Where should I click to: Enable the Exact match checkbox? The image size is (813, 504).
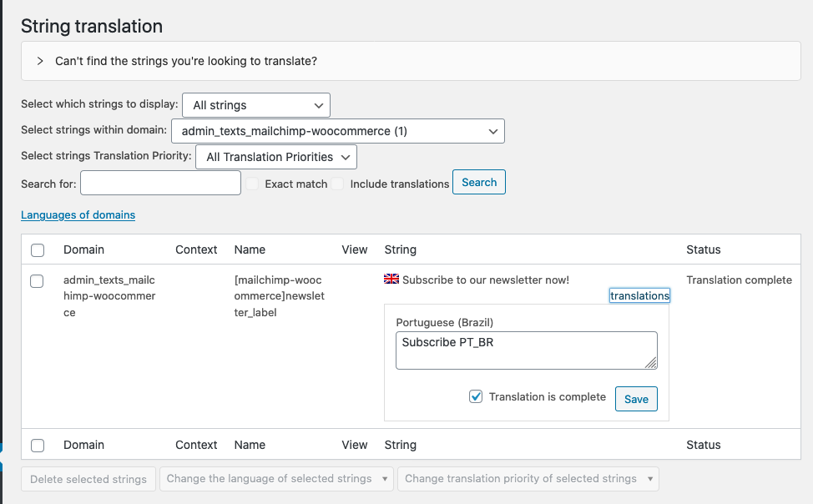(x=252, y=184)
